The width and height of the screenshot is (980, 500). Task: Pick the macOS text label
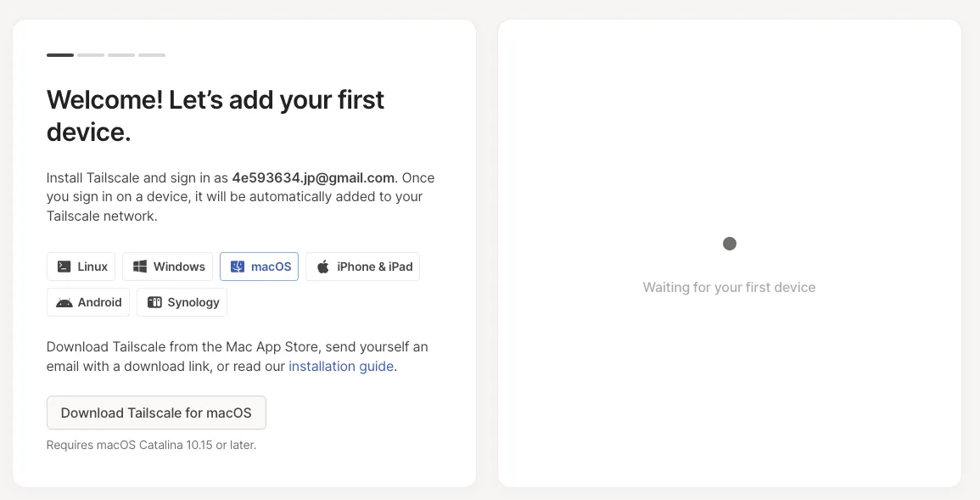pyautogui.click(x=271, y=267)
